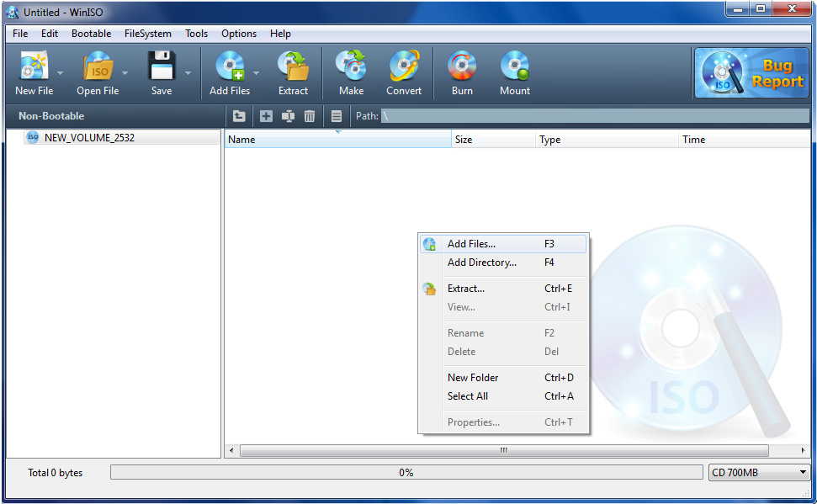Click the Burn disc icon
This screenshot has width=817, height=504.
[x=462, y=66]
